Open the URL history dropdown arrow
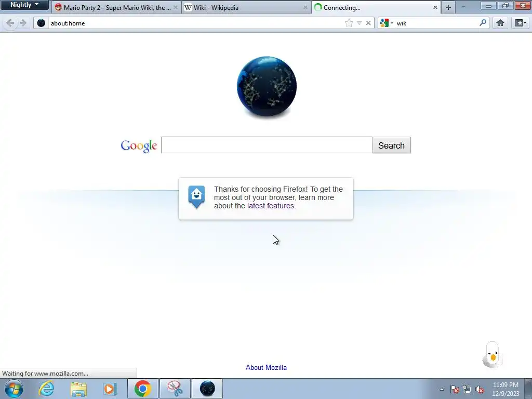Viewport: 532px width, 399px height. coord(359,23)
